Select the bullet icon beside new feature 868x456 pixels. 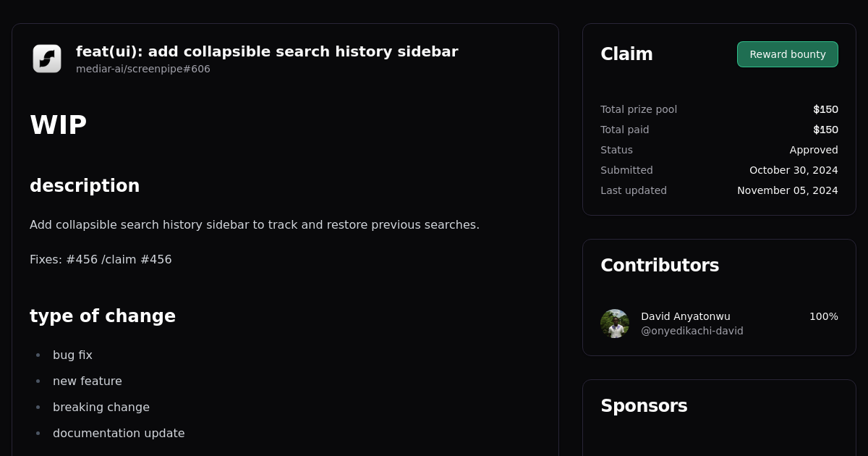pos(38,381)
